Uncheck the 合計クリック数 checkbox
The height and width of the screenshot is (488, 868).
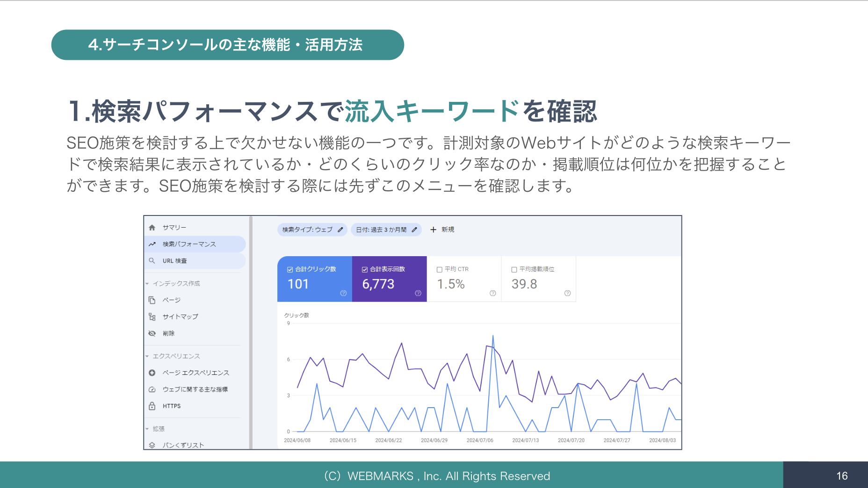[290, 270]
